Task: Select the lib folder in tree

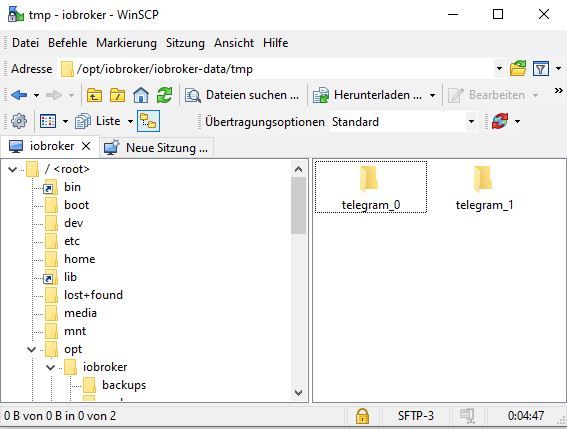Action: point(60,277)
